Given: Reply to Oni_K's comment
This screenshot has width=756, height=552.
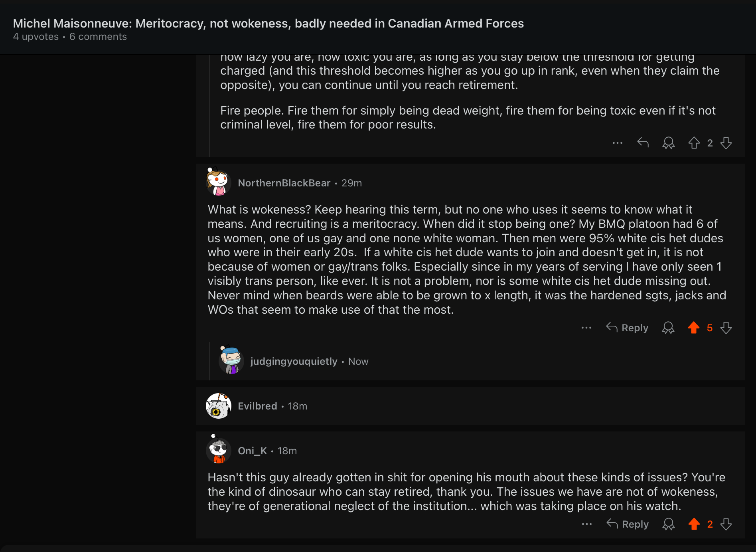Looking at the screenshot, I should tap(628, 524).
